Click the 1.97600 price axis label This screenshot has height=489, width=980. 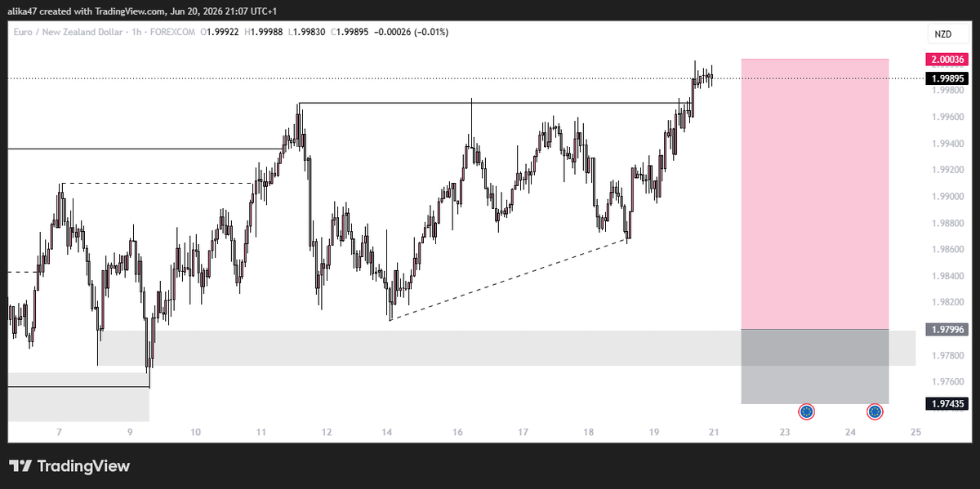point(947,381)
